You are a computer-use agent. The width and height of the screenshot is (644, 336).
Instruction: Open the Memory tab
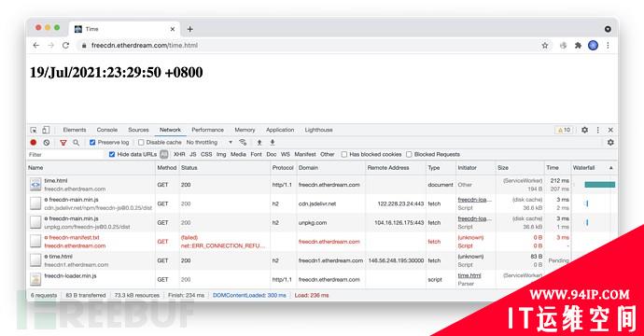[x=245, y=130]
